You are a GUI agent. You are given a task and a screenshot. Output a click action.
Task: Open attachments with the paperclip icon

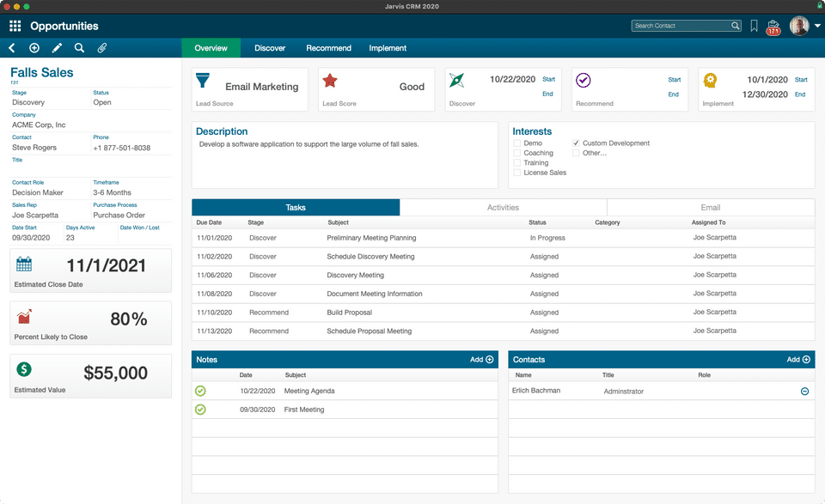[x=102, y=48]
